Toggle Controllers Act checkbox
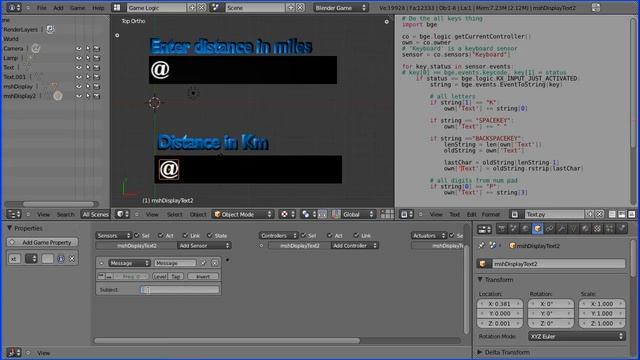This screenshot has width=640, height=360. click(x=329, y=236)
